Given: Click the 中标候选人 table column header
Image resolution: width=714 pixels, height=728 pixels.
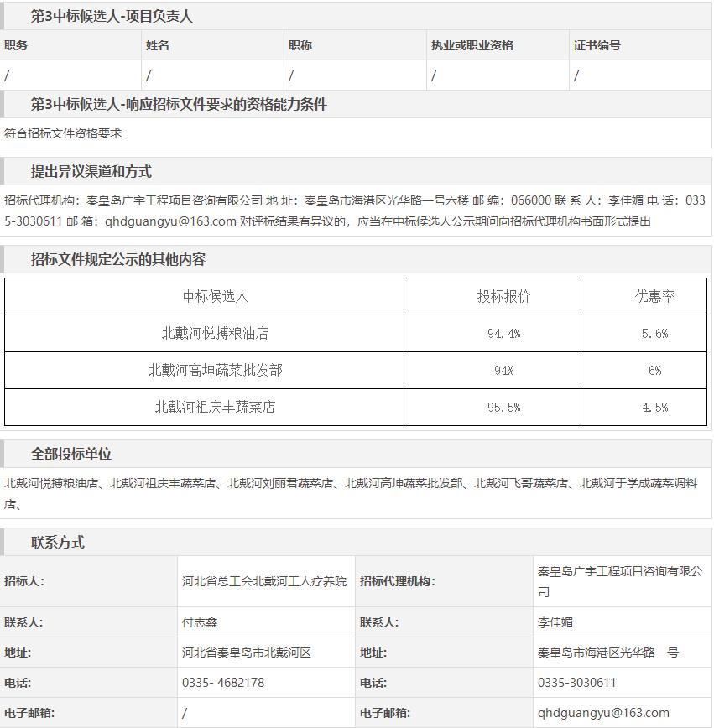Looking at the screenshot, I should click(216, 296).
